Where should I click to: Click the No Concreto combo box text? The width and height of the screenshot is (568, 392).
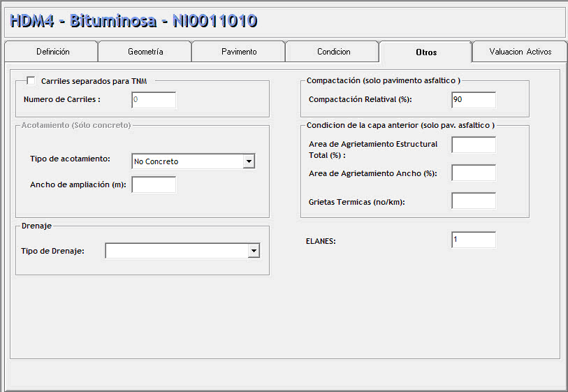click(x=187, y=161)
